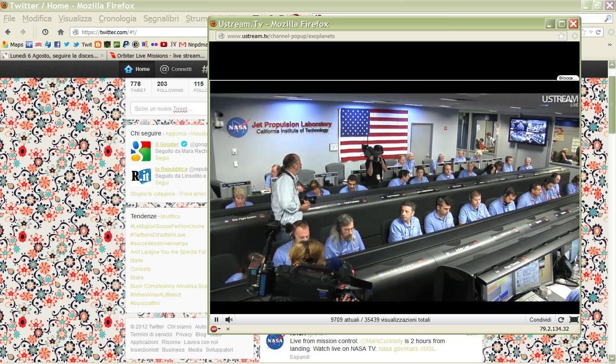Screen dimensions: 616x364
Task: Mute the Ustream stream audio
Action: [229, 320]
